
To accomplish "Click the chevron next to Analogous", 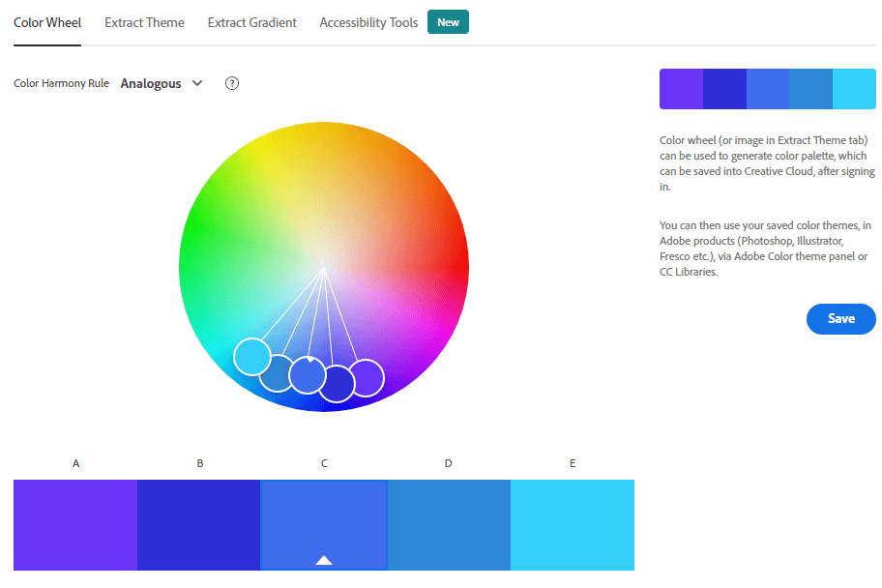I will [x=197, y=83].
